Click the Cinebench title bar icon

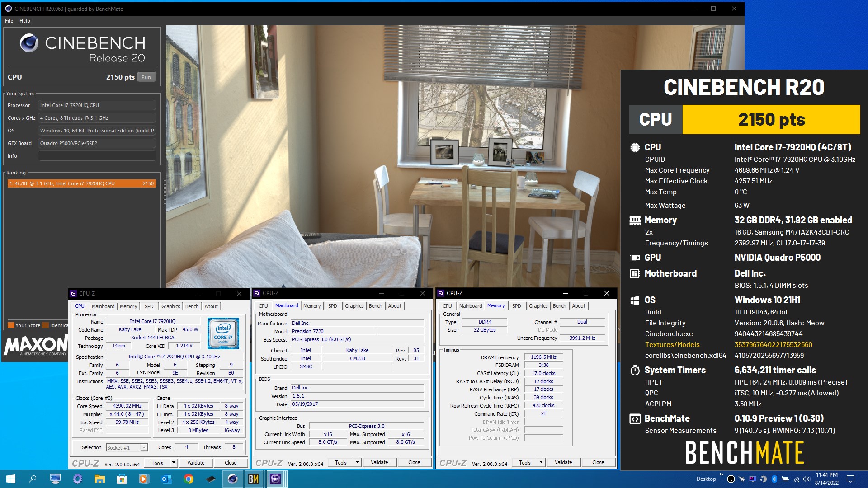click(x=8, y=9)
